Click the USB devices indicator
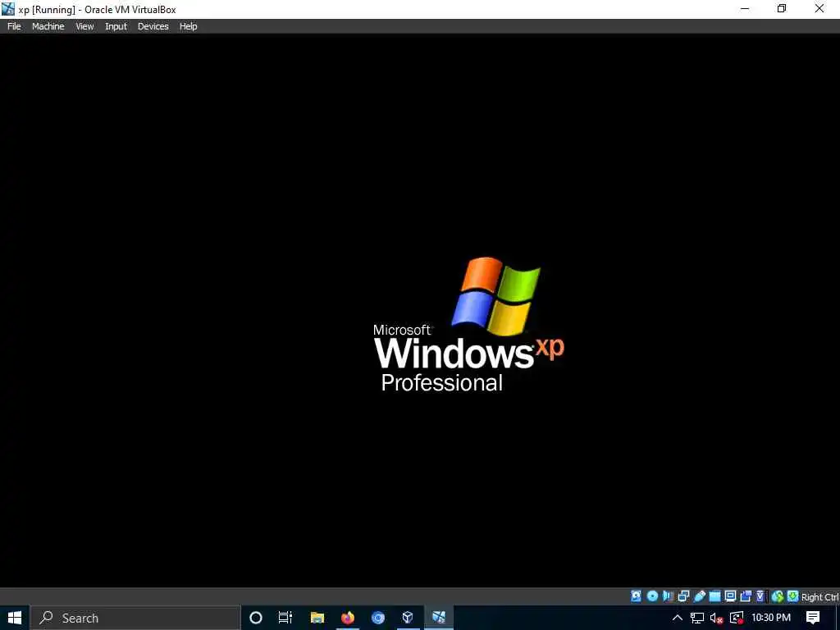840x630 pixels. [699, 596]
